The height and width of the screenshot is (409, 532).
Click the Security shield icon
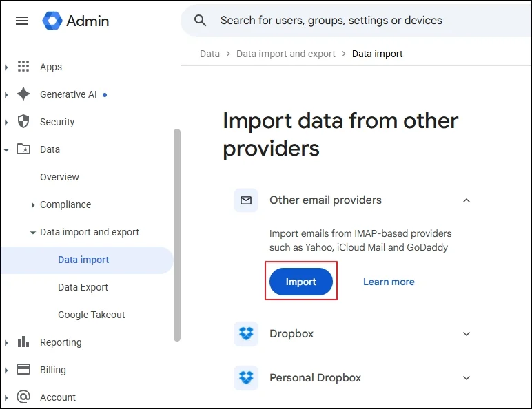click(x=23, y=121)
